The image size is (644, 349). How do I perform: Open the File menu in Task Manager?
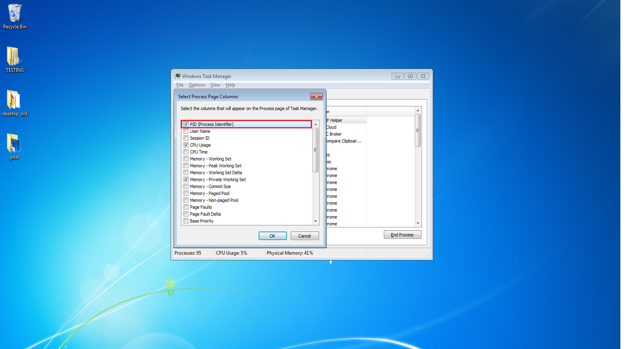[180, 85]
